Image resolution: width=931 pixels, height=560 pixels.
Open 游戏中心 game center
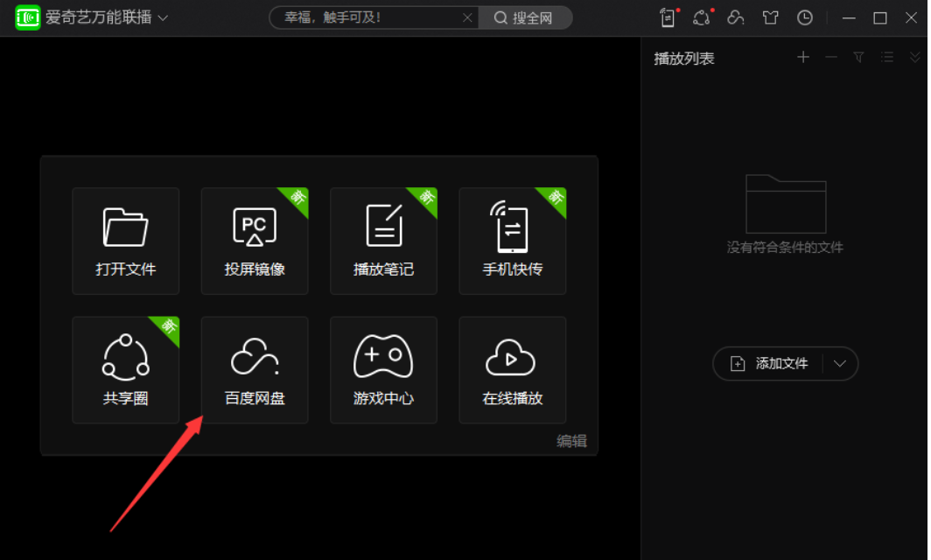[383, 370]
